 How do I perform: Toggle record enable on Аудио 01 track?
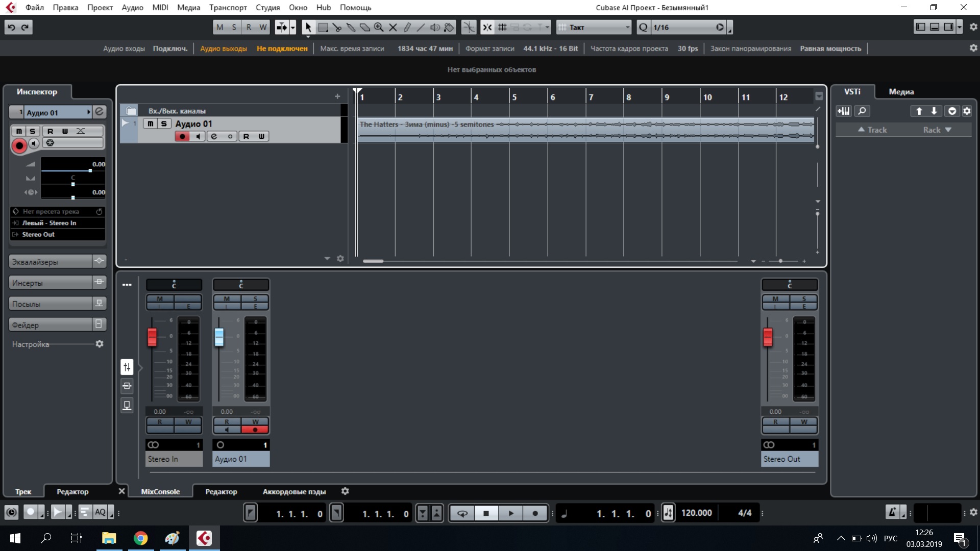182,136
